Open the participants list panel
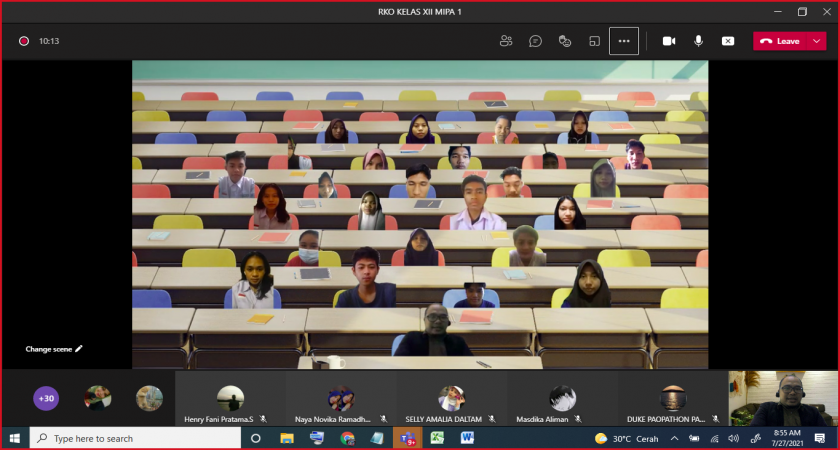 (x=506, y=41)
